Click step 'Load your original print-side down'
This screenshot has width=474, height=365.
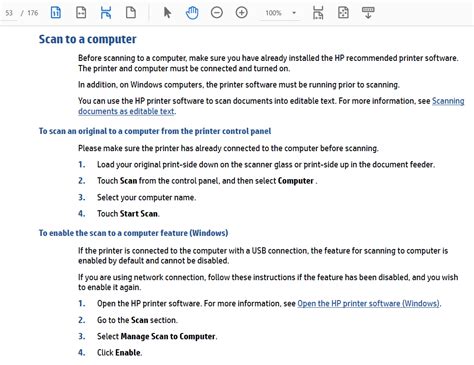(266, 164)
